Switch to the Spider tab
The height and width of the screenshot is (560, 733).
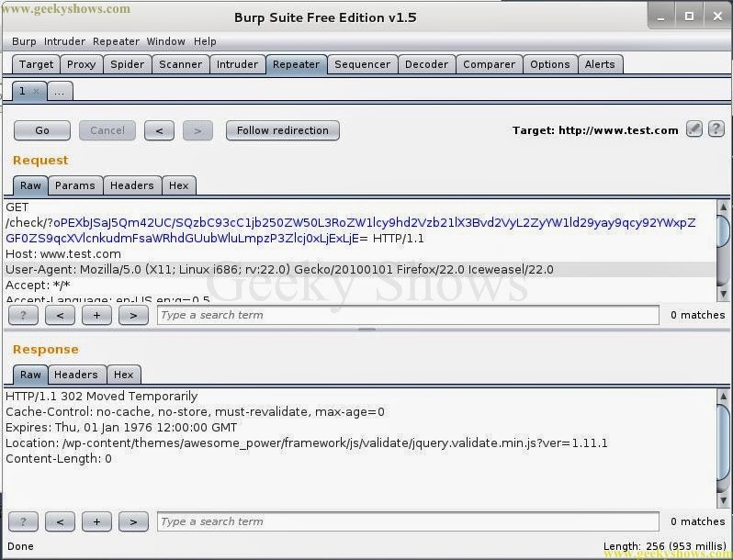pos(127,64)
